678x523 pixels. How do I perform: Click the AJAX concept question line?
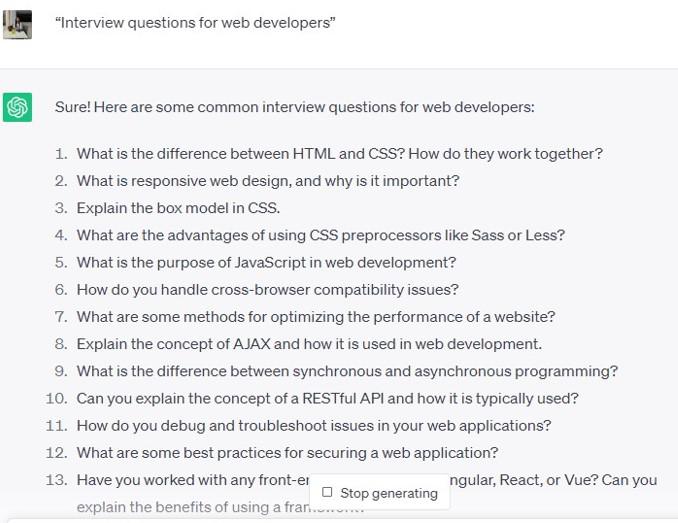point(309,343)
